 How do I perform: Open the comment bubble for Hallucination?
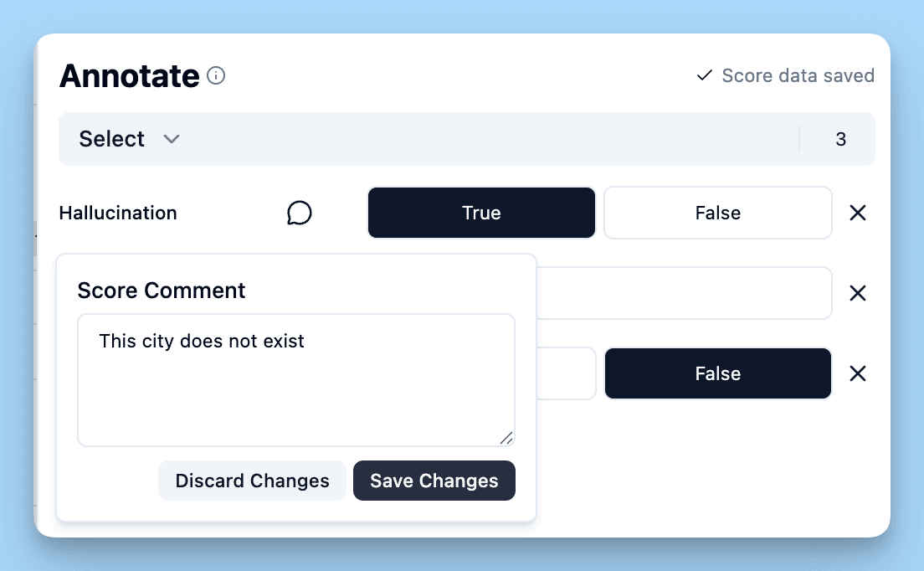[x=300, y=213]
